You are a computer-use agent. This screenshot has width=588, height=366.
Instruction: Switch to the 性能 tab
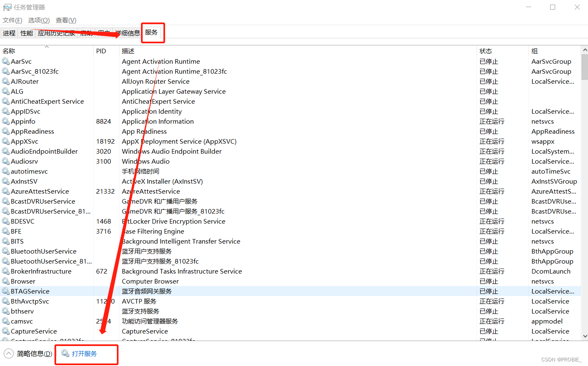click(x=27, y=33)
